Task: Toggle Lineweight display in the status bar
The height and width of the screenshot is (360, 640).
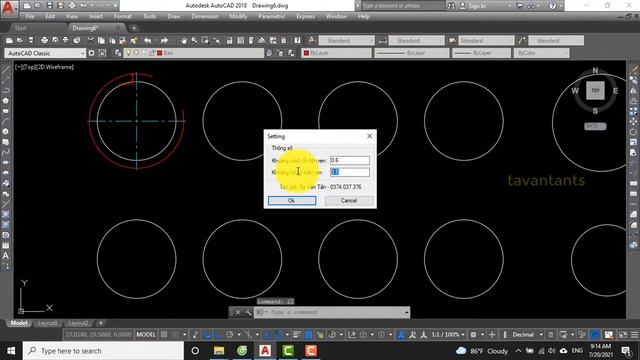Action: click(x=297, y=335)
